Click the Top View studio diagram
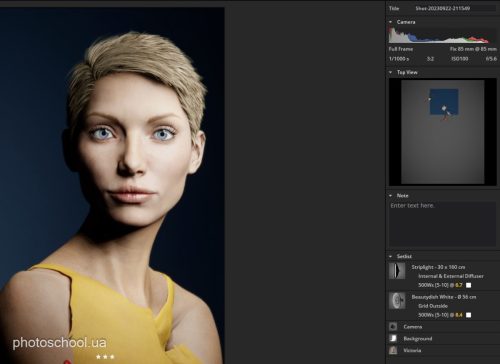The image size is (500, 364). click(443, 132)
